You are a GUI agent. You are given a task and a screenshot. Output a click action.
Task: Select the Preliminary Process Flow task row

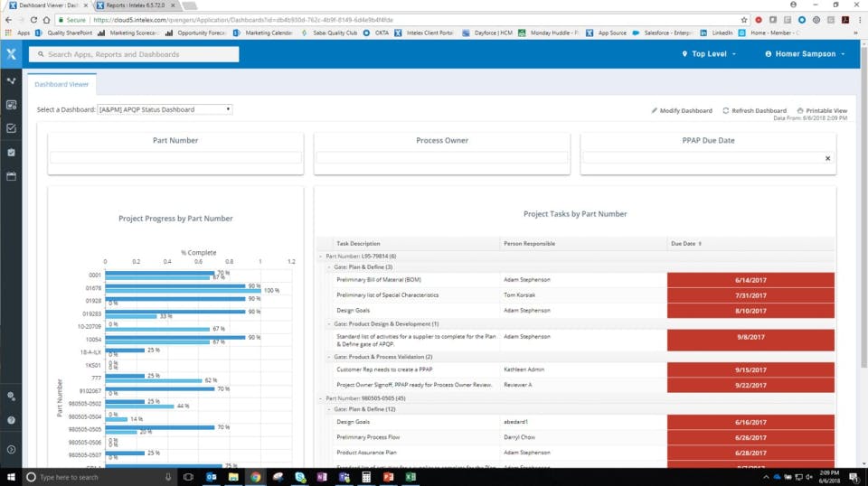[576, 437]
